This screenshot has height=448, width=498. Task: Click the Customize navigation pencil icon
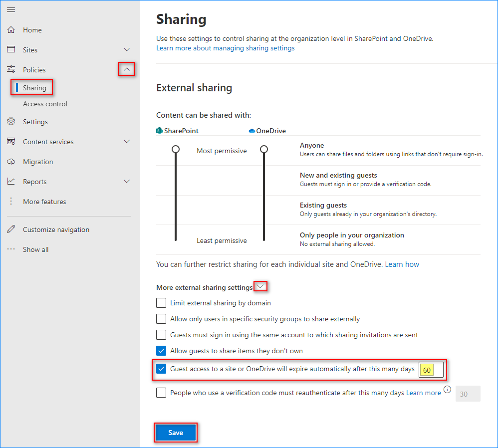(11, 229)
